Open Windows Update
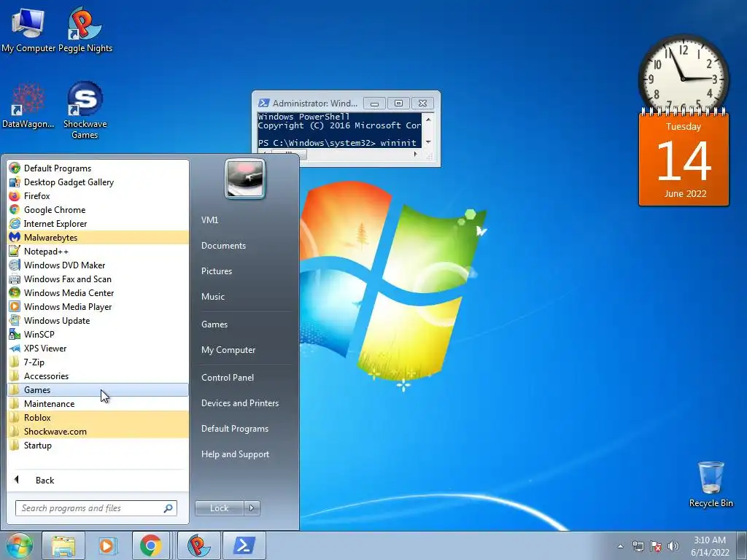747x560 pixels. (98, 321)
